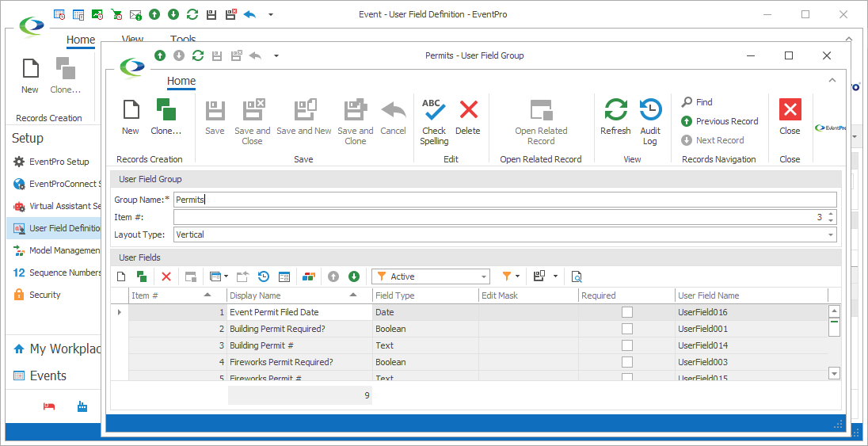Screen dimensions: 868x446
Task: Open quick access customize arrow in EventPro window
Action: (x=271, y=14)
